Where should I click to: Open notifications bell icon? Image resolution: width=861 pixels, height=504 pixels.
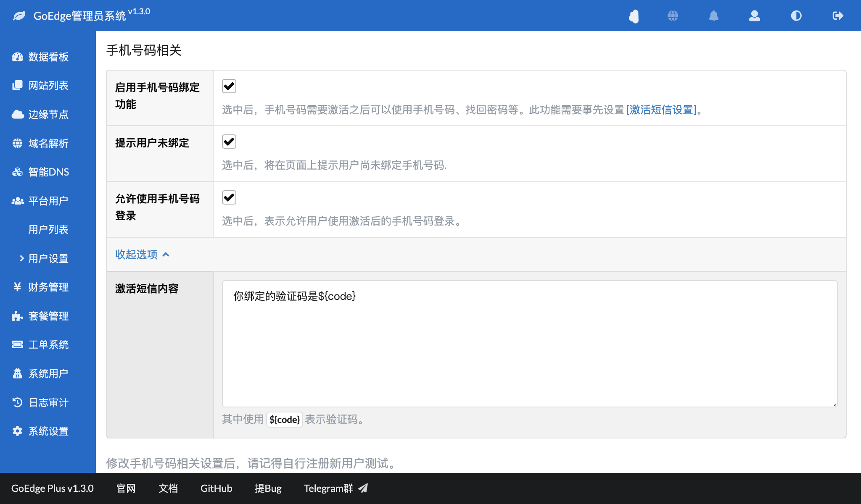(x=714, y=16)
